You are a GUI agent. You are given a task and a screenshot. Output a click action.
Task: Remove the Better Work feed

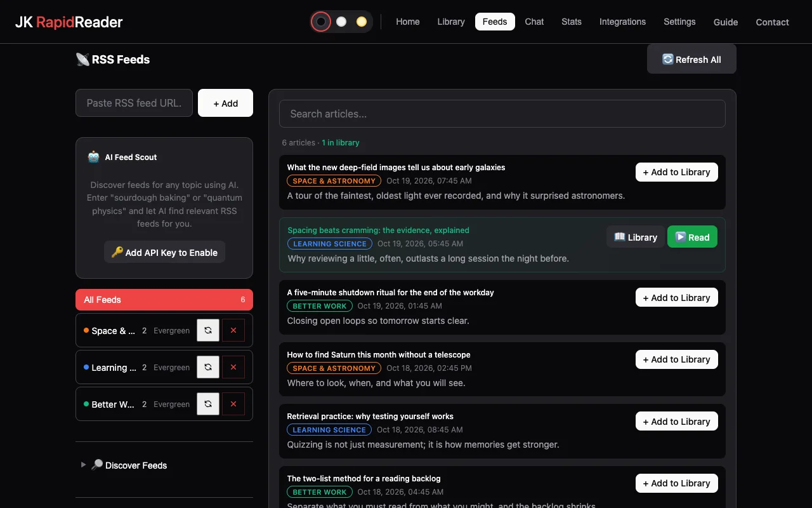(x=233, y=404)
